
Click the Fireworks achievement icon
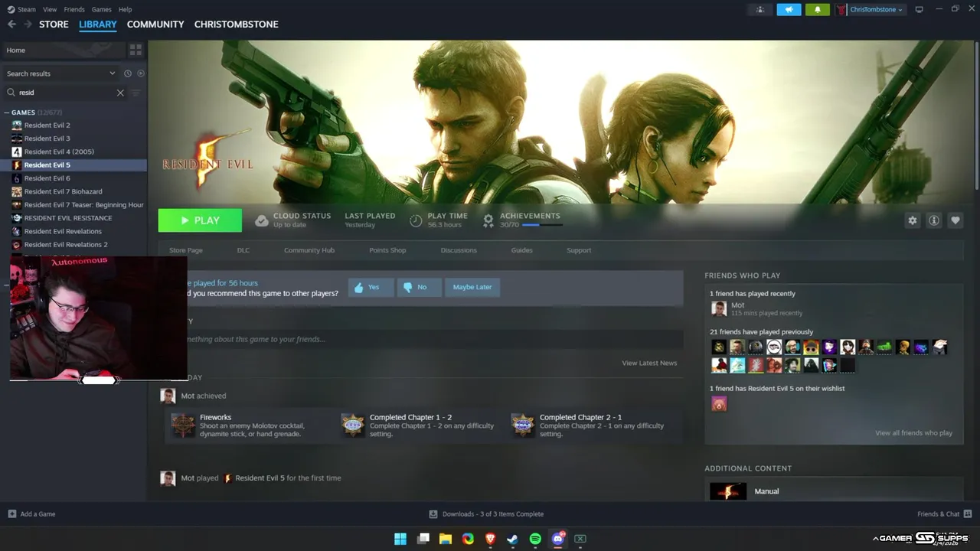coord(183,425)
